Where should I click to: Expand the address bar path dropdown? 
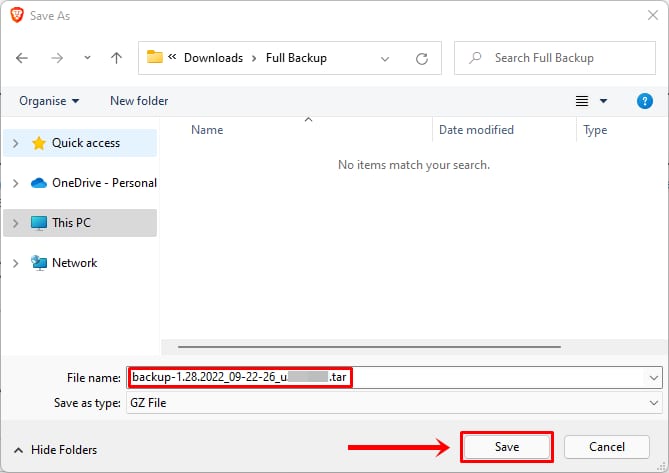pyautogui.click(x=386, y=58)
